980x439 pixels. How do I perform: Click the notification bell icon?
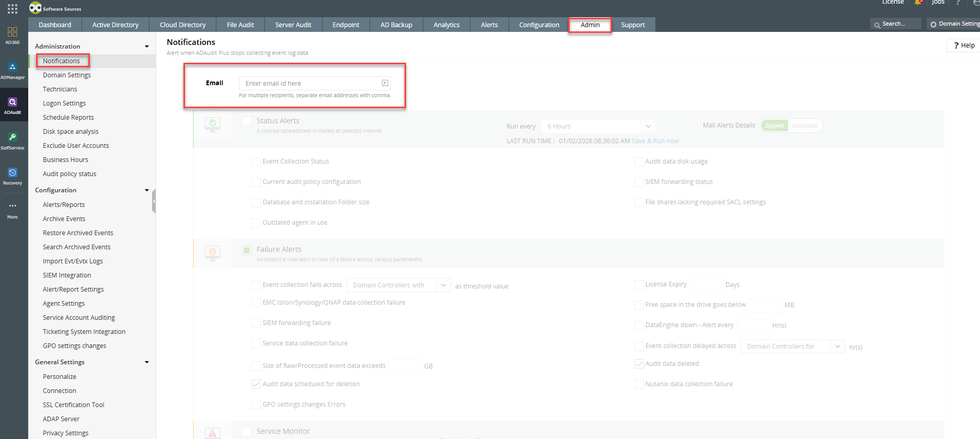click(x=918, y=3)
